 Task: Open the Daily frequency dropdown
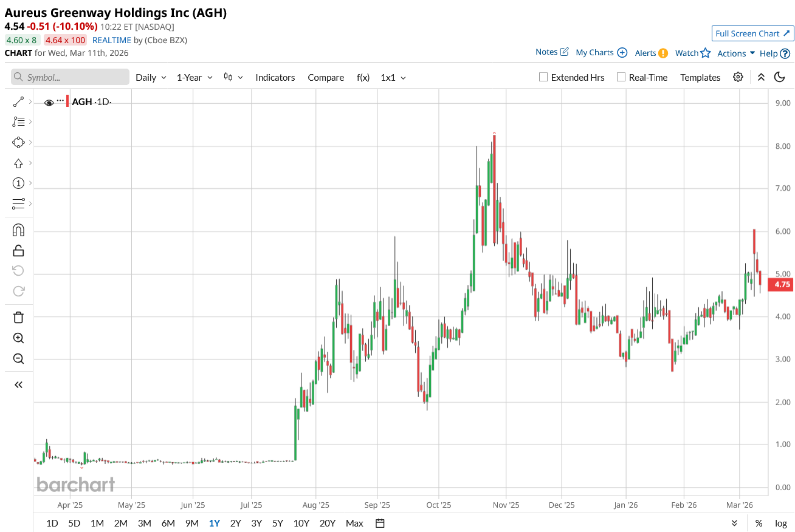pos(151,77)
